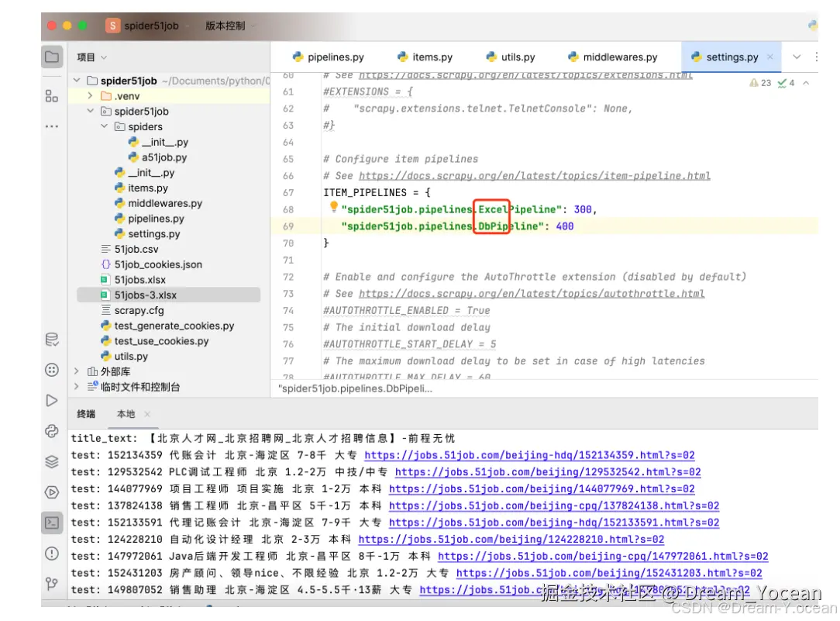Viewport: 840px width, 621px height.
Task: Close the 本地 terminal tab
Action: point(146,414)
